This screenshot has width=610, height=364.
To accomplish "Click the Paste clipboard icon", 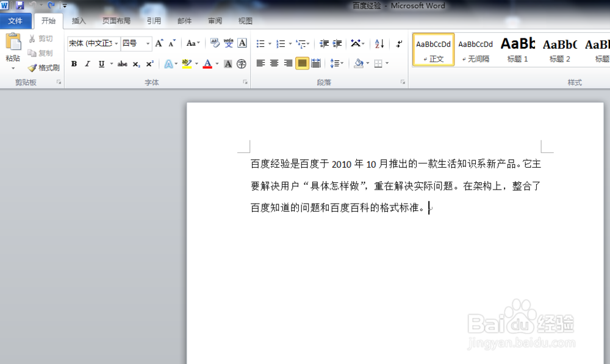I will pyautogui.click(x=13, y=41).
